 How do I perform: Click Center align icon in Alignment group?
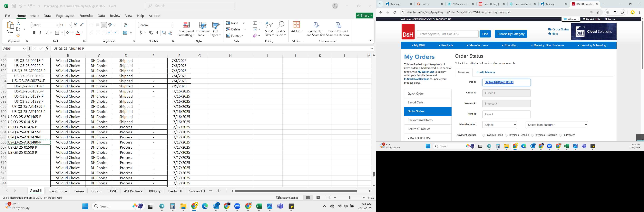[x=97, y=33]
